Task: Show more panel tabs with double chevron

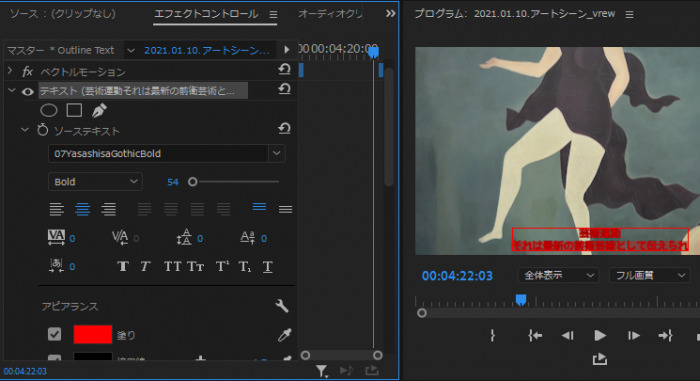Action: (x=390, y=13)
